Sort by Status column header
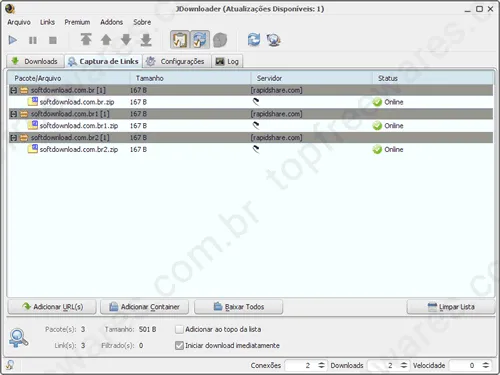Screen dimensions: 500x375 [433, 78]
